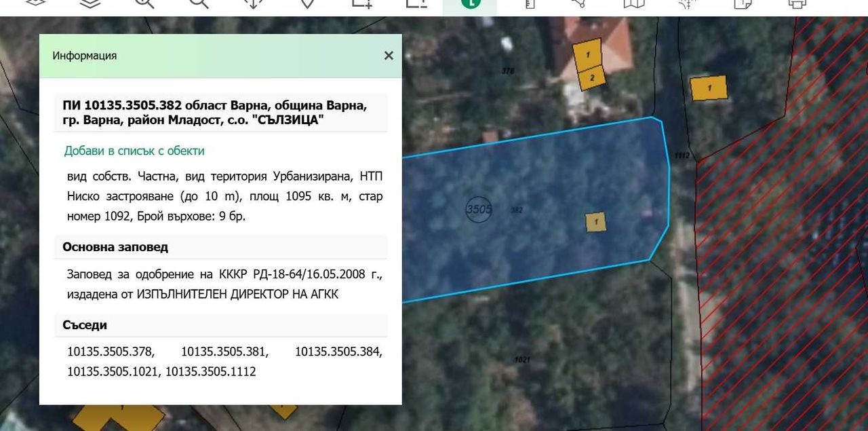This screenshot has width=868, height=431.
Task: Click the open book map icon in the toolbar
Action: [x=634, y=3]
